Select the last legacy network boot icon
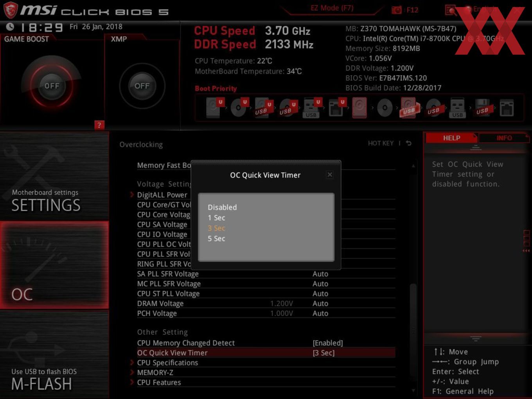Image resolution: width=532 pixels, height=399 pixels. point(507,107)
